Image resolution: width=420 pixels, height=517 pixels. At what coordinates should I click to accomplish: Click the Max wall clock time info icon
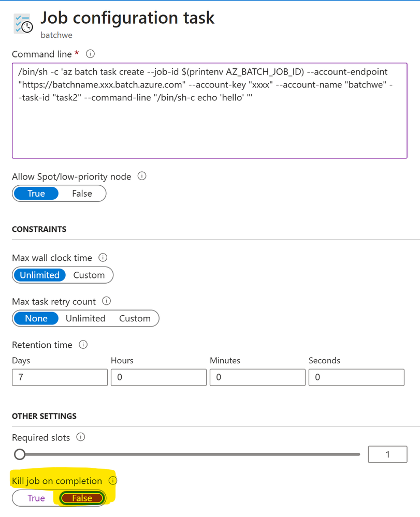coord(103,258)
